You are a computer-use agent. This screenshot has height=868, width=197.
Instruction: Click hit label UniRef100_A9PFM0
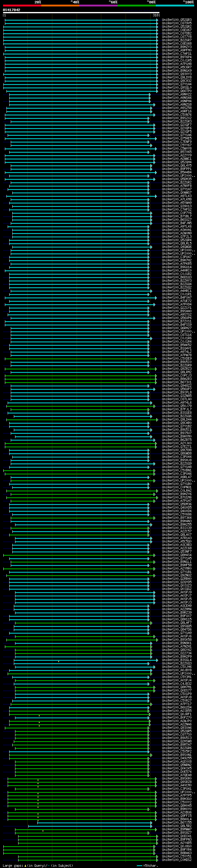pyautogui.click(x=177, y=50)
